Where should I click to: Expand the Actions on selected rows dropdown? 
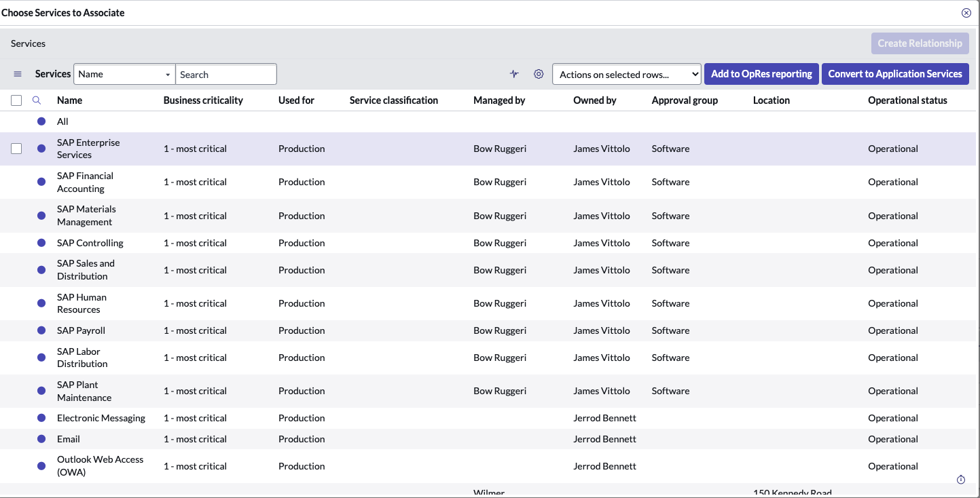(627, 74)
